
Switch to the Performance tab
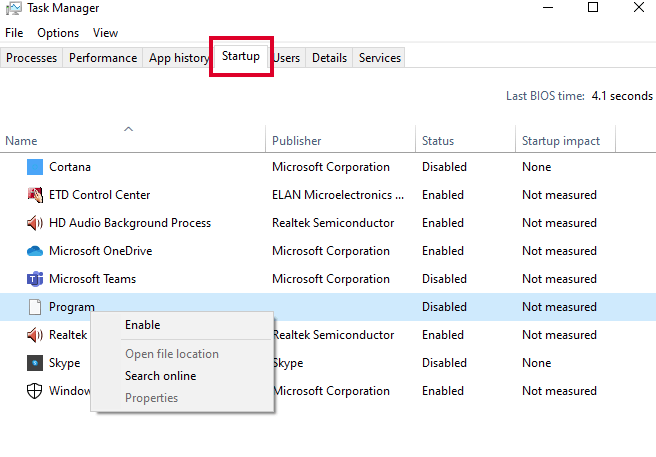click(x=103, y=58)
